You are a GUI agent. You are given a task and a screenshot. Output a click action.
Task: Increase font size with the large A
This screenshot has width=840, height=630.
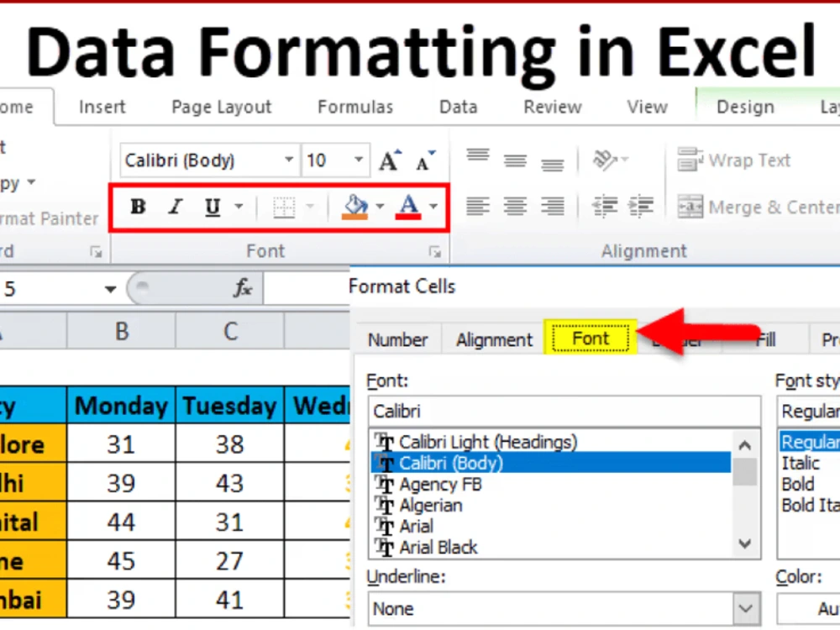click(x=390, y=160)
